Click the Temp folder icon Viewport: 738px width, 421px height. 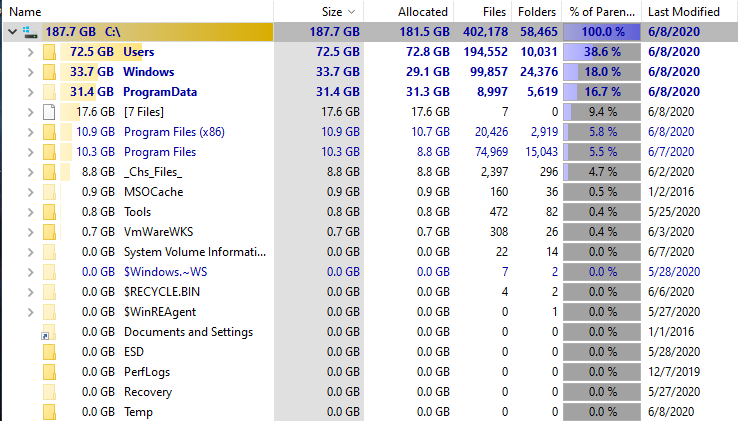pos(49,412)
